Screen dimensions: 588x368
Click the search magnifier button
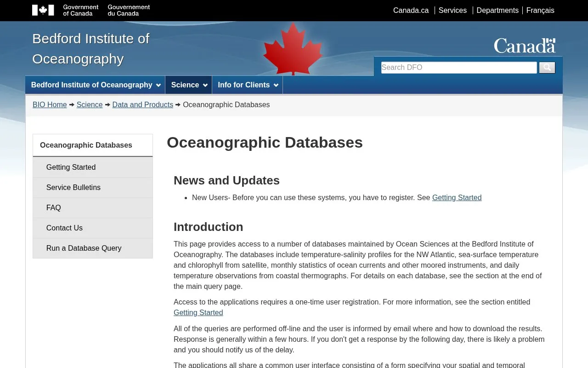[x=547, y=68]
